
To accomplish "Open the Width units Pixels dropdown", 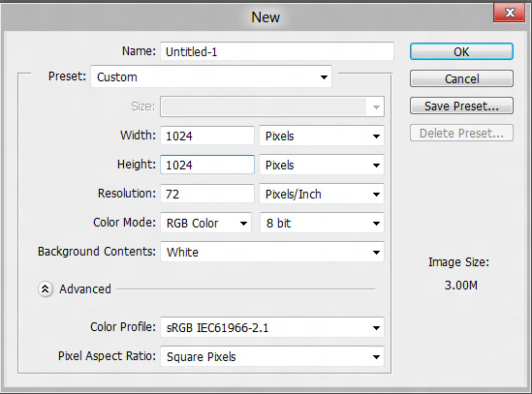I will click(x=322, y=136).
